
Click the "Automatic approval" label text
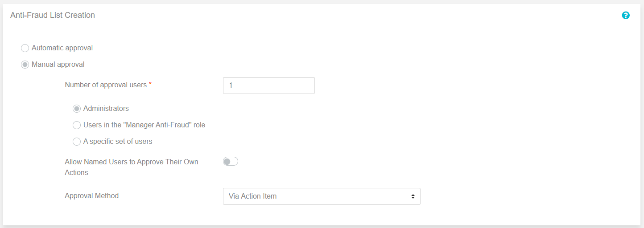62,48
